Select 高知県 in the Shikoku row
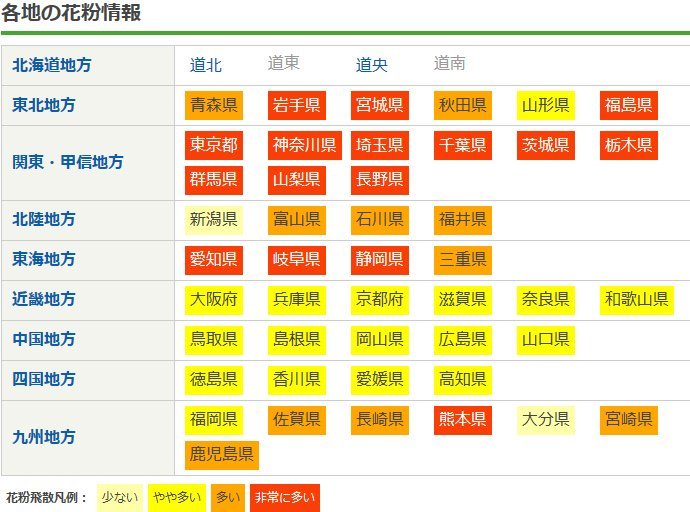Image resolution: width=690 pixels, height=512 pixels. 463,379
